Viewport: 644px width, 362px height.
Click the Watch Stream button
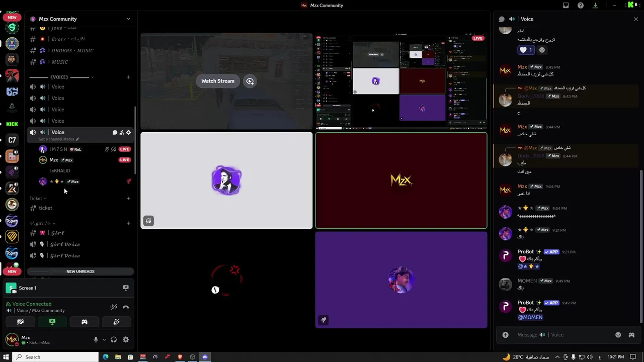click(x=218, y=81)
